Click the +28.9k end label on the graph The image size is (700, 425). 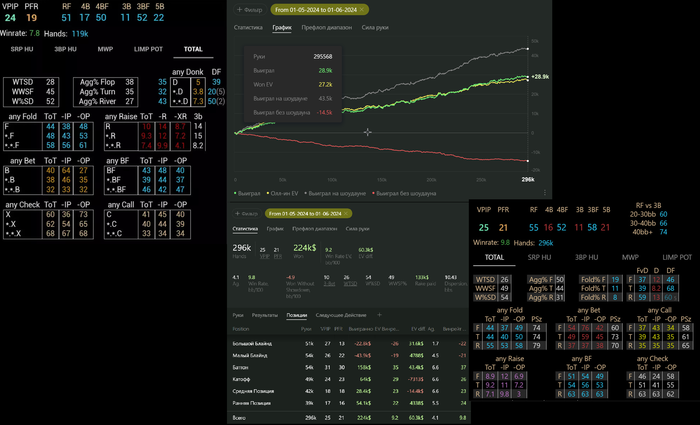point(540,77)
